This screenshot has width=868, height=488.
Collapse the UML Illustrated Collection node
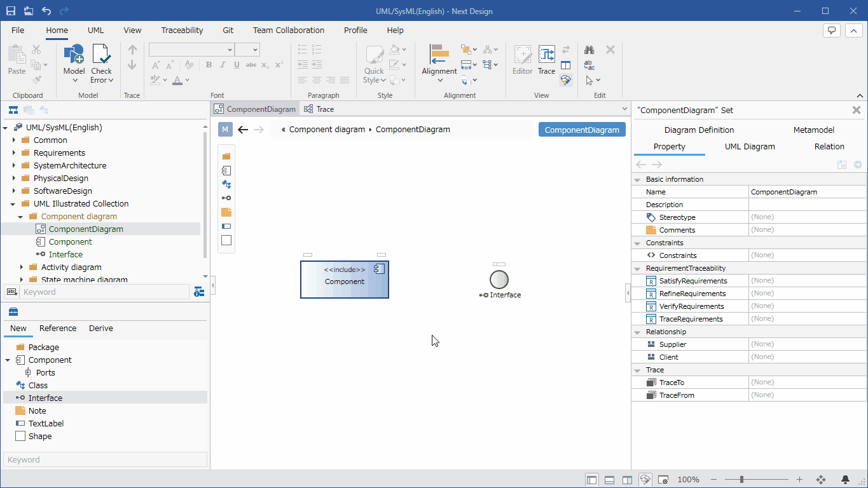tap(14, 204)
